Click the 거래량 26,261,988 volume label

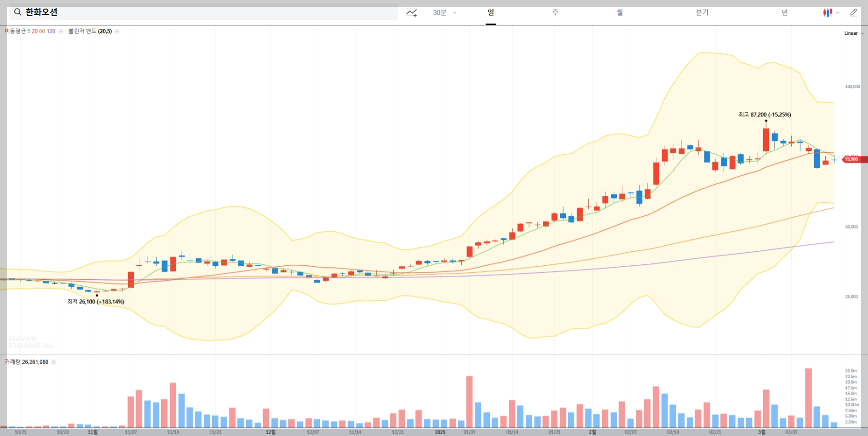click(x=26, y=362)
